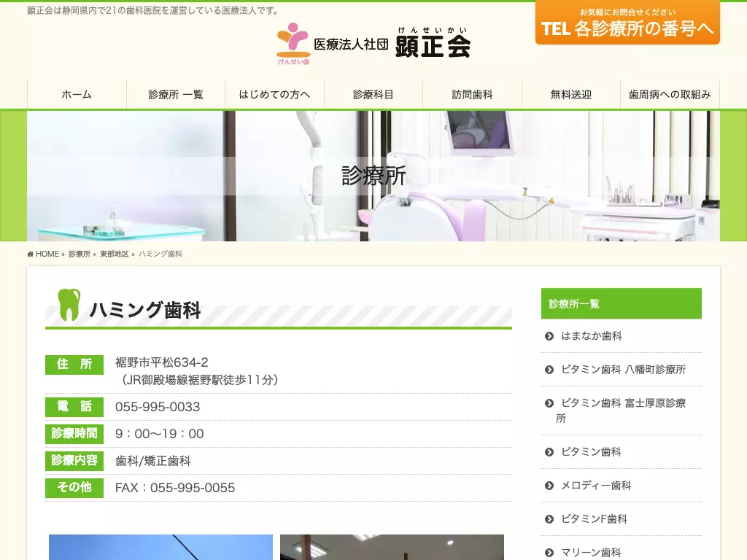Click 歯科/矯正歯科 treatment text

point(153,461)
